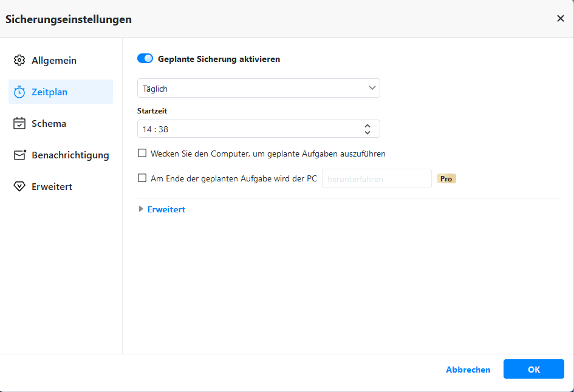The width and height of the screenshot is (574, 392).
Task: Increase start time with up arrow
Action: click(367, 125)
